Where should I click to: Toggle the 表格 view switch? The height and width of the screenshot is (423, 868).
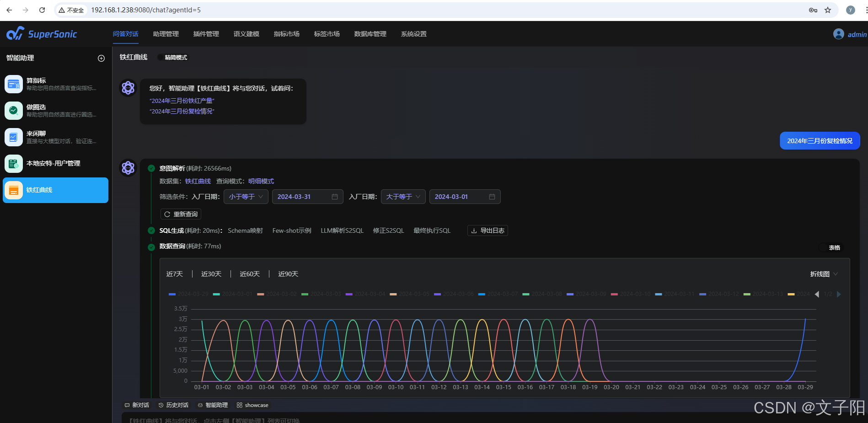point(831,247)
